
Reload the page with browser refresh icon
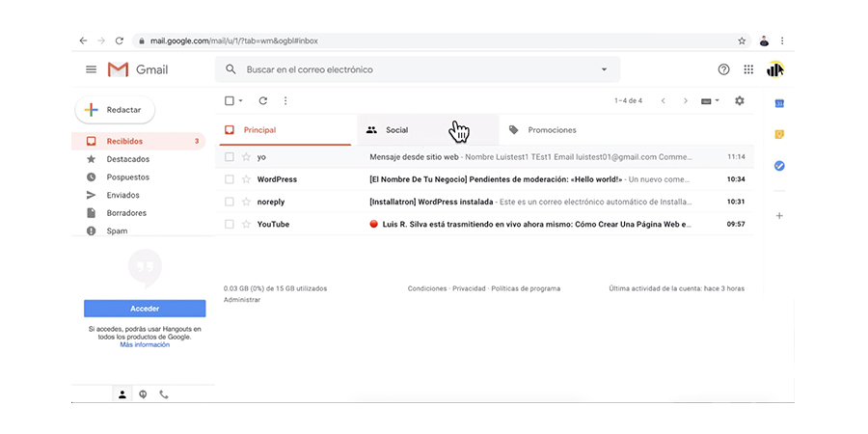click(119, 41)
